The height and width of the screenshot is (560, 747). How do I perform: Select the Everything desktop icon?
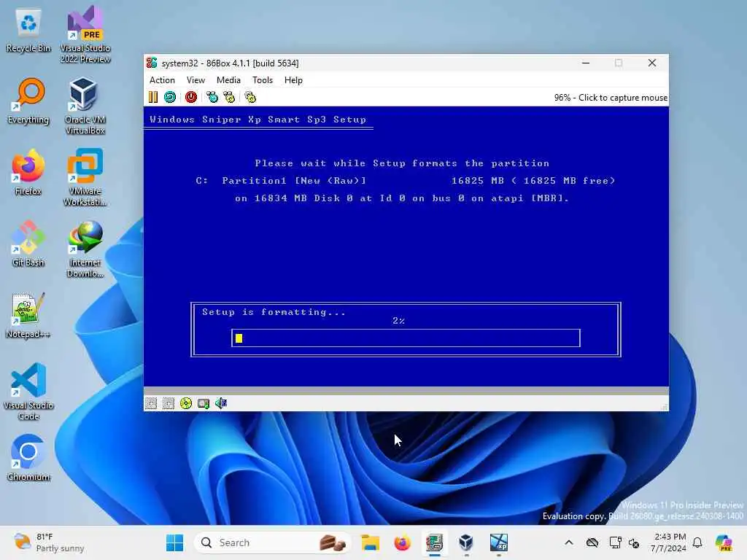[28, 101]
